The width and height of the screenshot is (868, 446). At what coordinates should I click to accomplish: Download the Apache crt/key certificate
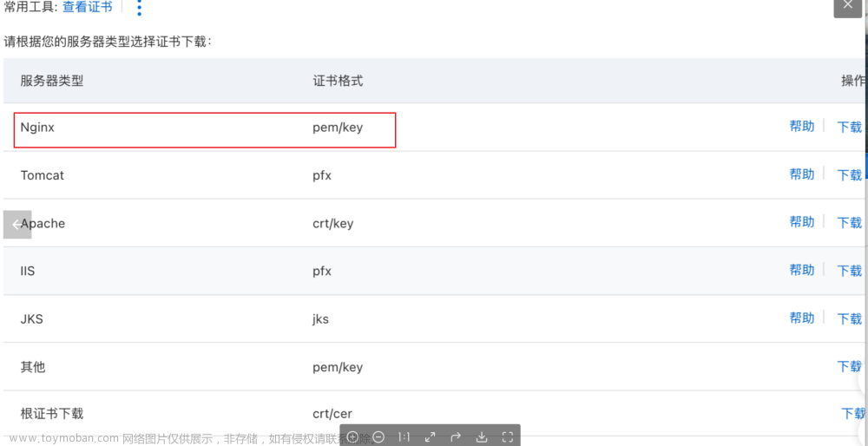pyautogui.click(x=850, y=222)
